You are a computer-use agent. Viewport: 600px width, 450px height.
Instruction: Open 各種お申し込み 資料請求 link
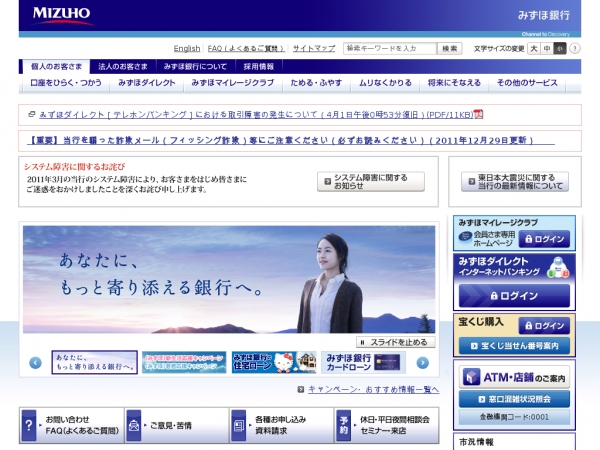(280, 425)
